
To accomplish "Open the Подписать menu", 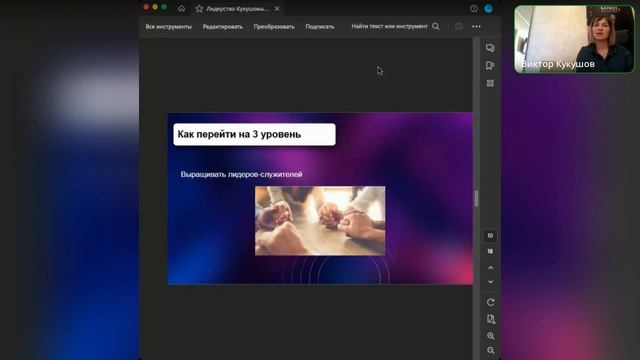I will point(320,27).
